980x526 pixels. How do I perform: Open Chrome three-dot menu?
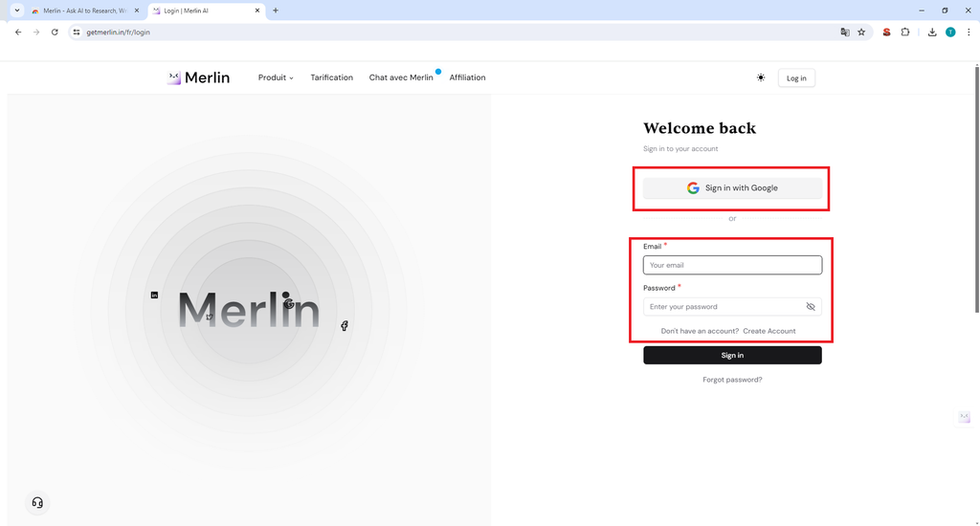(x=969, y=32)
